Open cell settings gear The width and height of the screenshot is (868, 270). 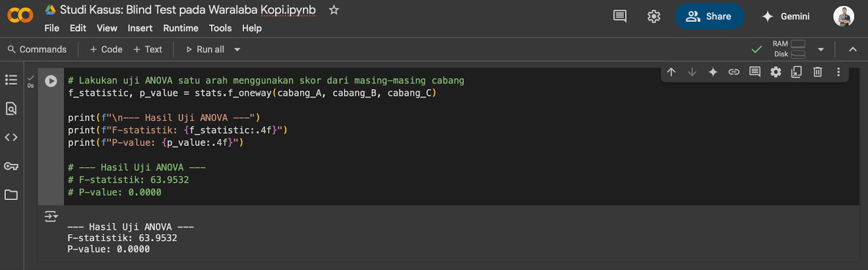tap(776, 72)
